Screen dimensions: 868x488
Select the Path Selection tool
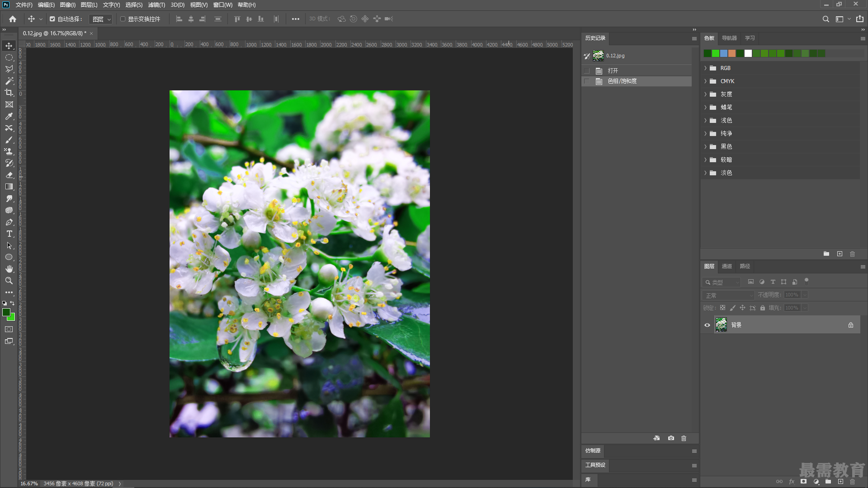pos(9,245)
